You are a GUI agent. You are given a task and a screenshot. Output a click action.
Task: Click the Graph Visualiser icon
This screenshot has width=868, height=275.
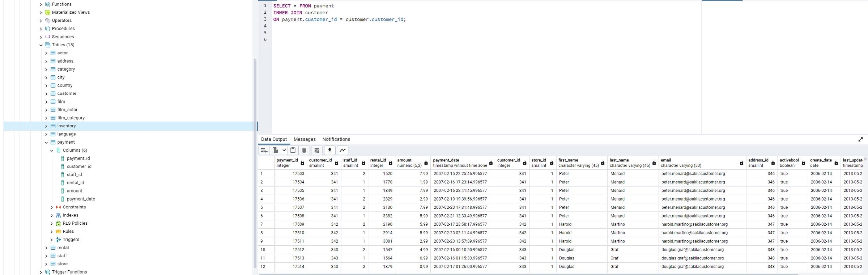click(342, 150)
